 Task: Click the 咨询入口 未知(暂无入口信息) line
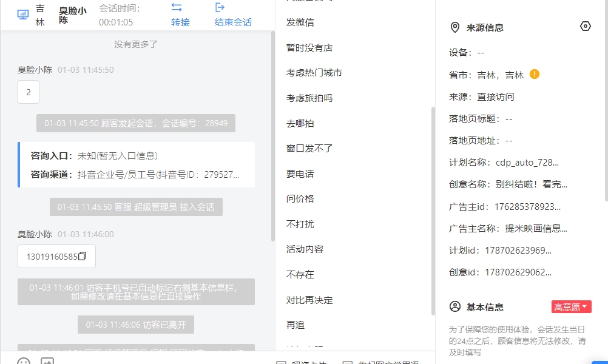[94, 156]
